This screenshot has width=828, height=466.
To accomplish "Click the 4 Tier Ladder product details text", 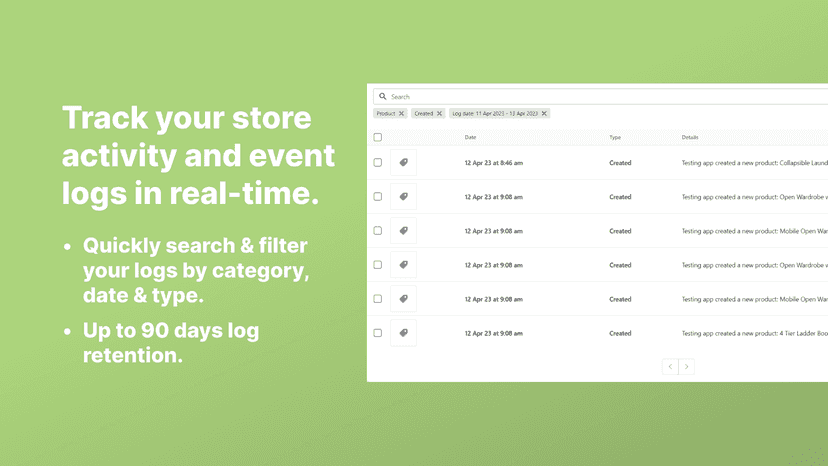I will coord(755,333).
